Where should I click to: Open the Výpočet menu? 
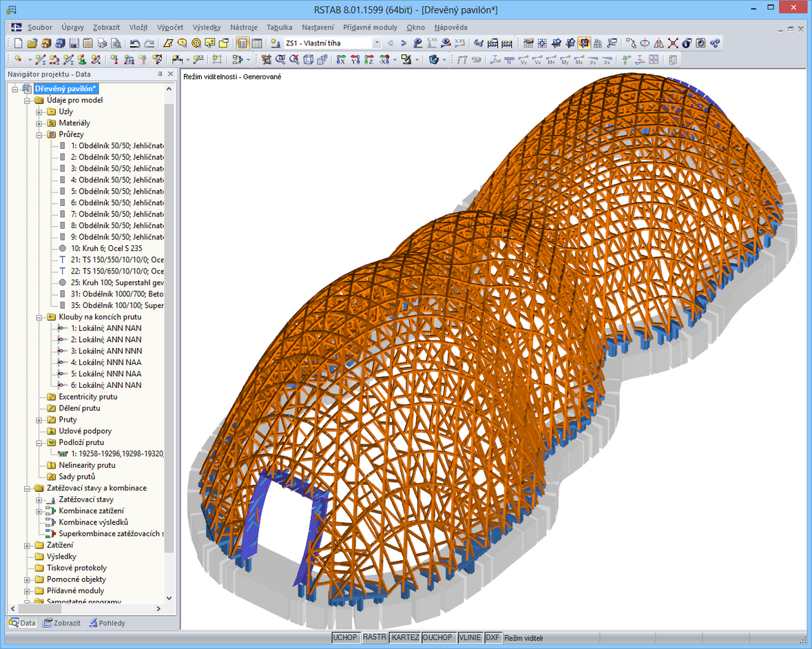[170, 28]
